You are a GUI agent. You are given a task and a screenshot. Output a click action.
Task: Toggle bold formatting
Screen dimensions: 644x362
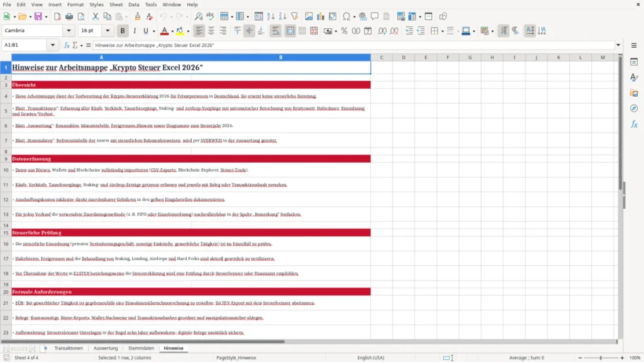click(123, 31)
